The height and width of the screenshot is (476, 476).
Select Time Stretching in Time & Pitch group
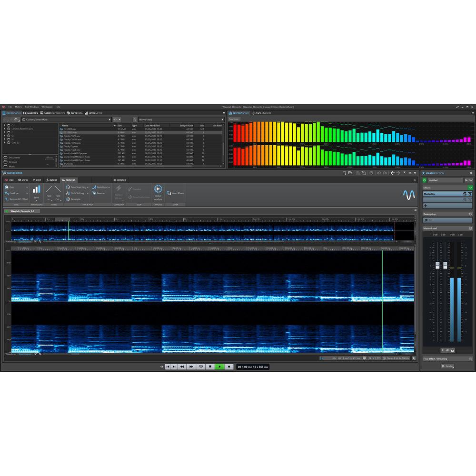coord(76,188)
